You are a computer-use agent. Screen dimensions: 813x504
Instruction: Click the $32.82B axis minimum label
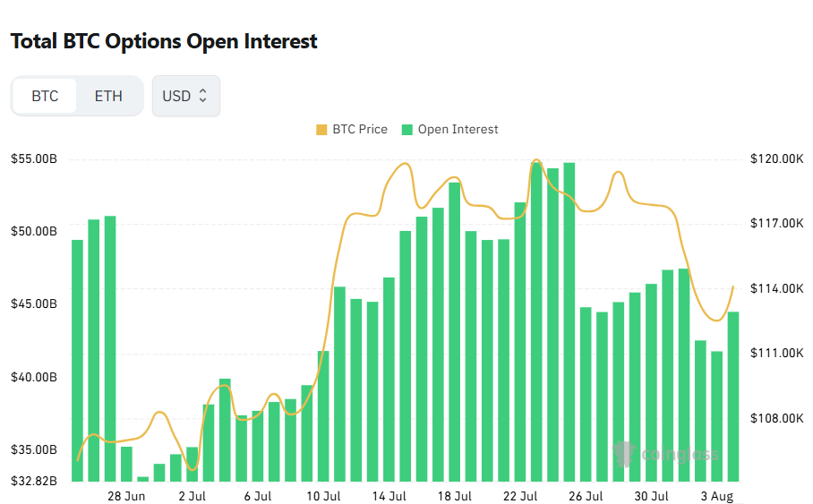34,481
